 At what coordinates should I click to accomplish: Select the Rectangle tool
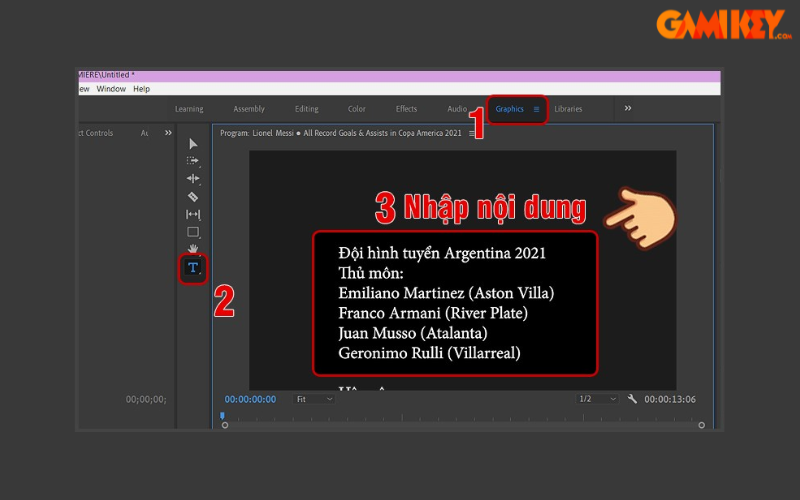tap(193, 232)
